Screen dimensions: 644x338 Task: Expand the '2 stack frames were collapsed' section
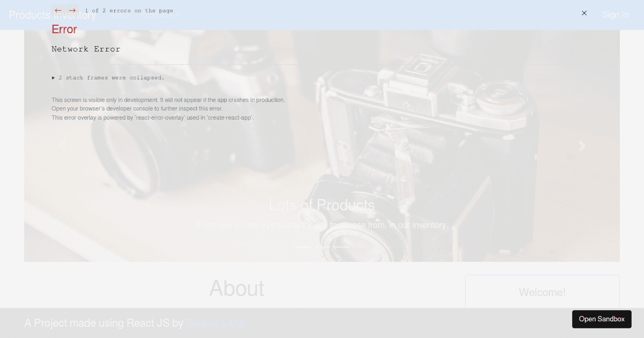click(x=112, y=78)
